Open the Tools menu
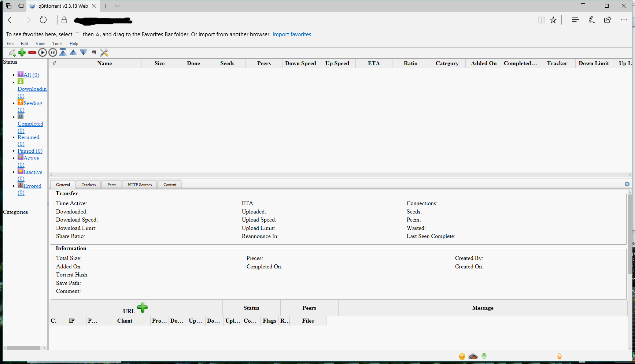Image resolution: width=635 pixels, height=364 pixels. (x=57, y=43)
